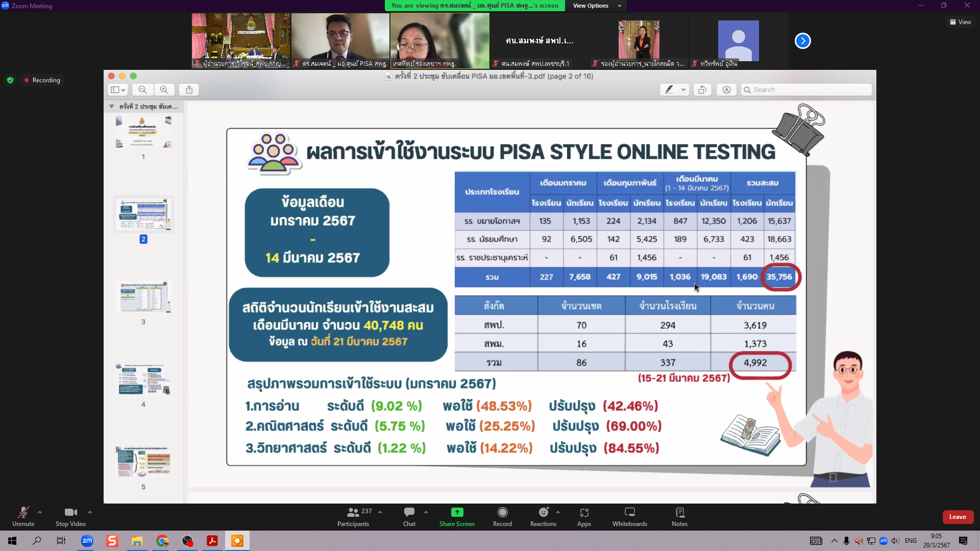Open page 5 thumbnail in sidebar
Image resolution: width=980 pixels, height=551 pixels.
[143, 462]
